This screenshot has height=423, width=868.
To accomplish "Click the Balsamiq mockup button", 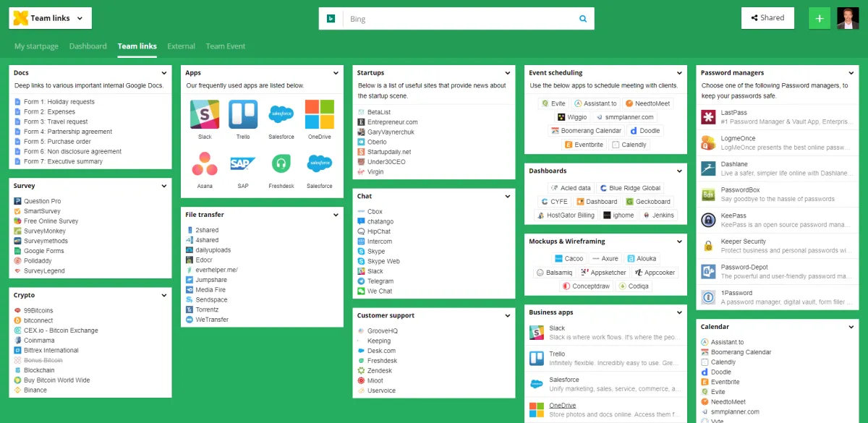I will (555, 273).
